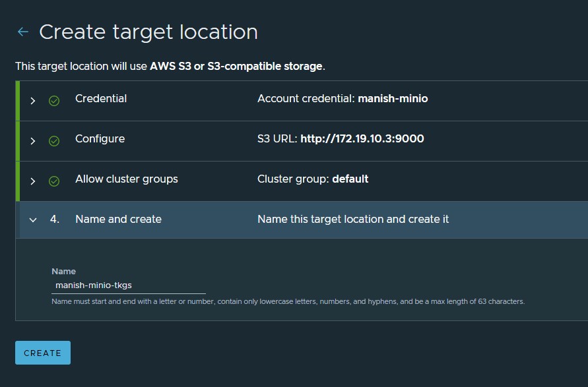
Task: Expand the Allow cluster groups chevron
Action: point(33,181)
